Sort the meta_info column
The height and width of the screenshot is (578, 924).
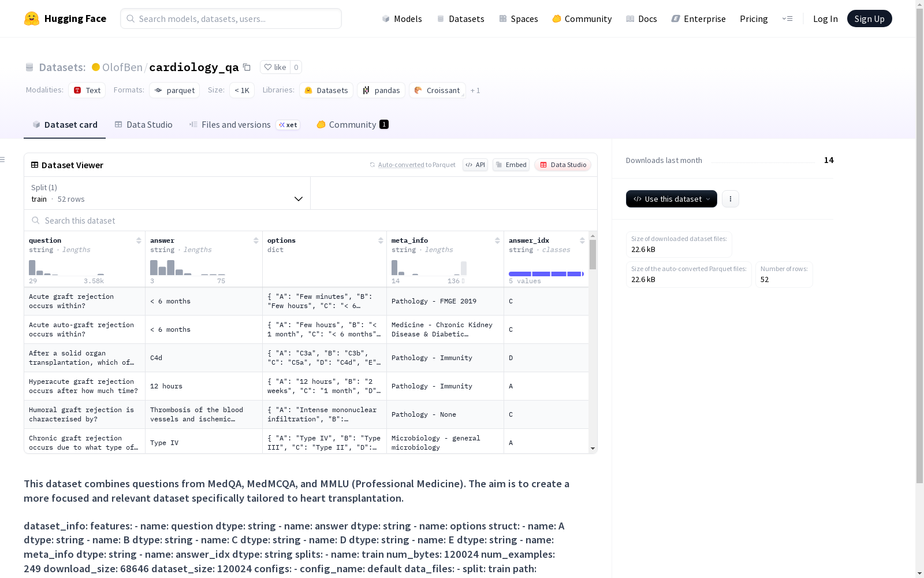[x=497, y=240]
